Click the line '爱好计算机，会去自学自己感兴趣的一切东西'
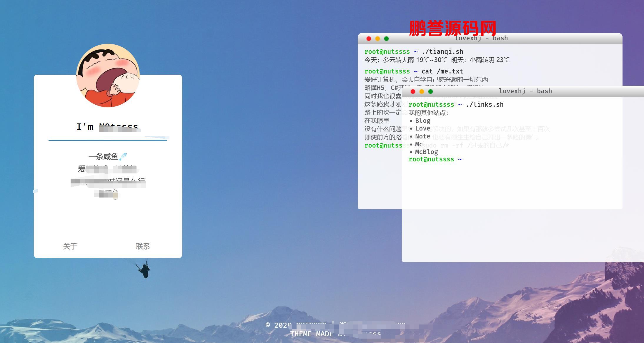Screen dimensions: 644x343 pos(426,80)
